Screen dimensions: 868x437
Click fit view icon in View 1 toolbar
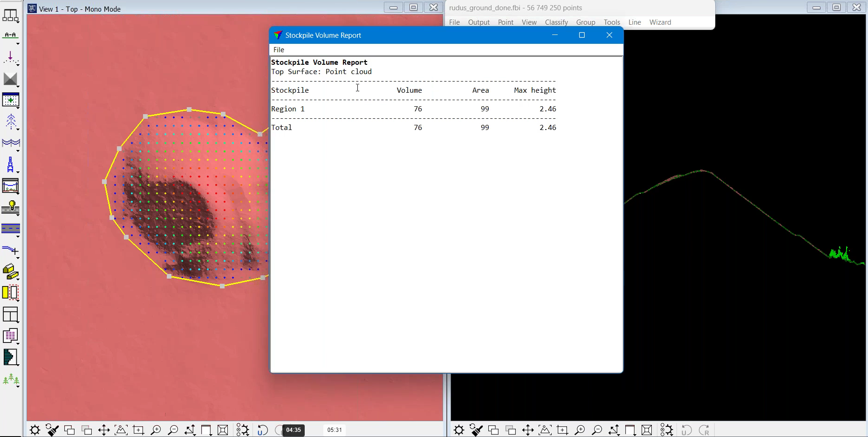(121, 430)
